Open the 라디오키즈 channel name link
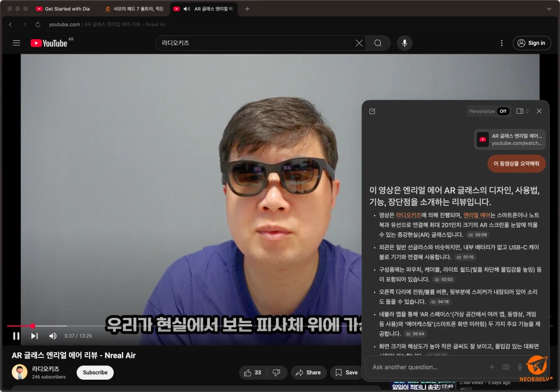560x392 pixels. (x=46, y=369)
